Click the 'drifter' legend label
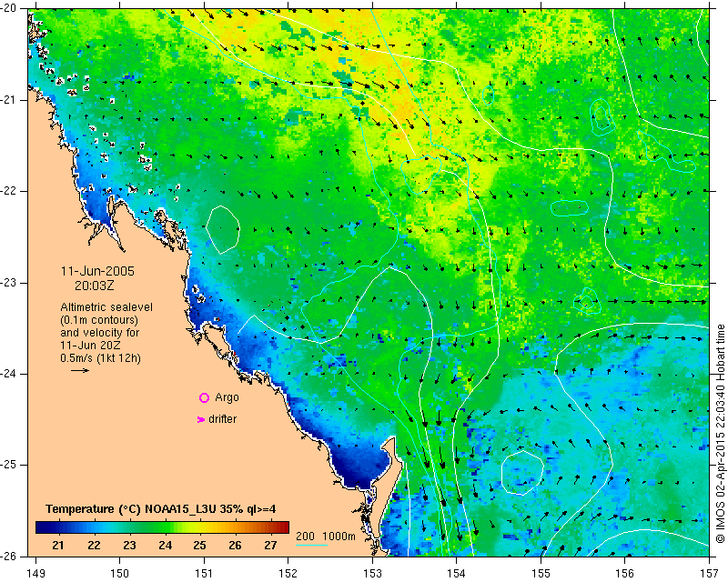The image size is (728, 582). coord(222,419)
